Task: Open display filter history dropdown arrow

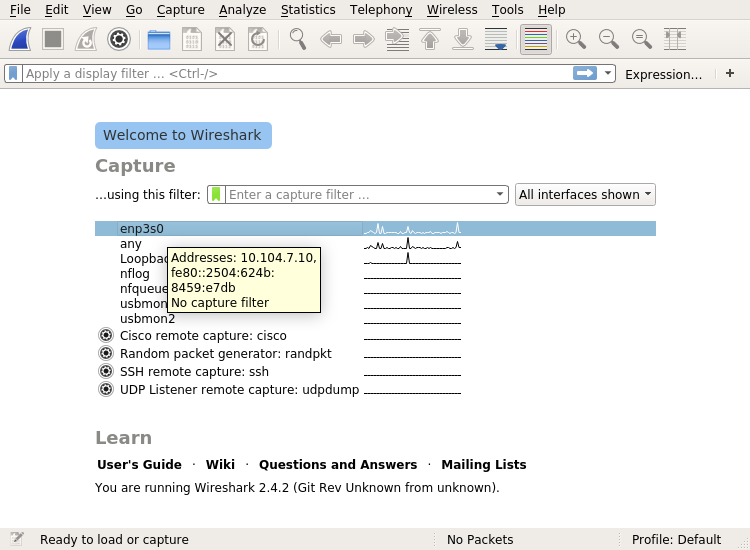Action: 607,73
